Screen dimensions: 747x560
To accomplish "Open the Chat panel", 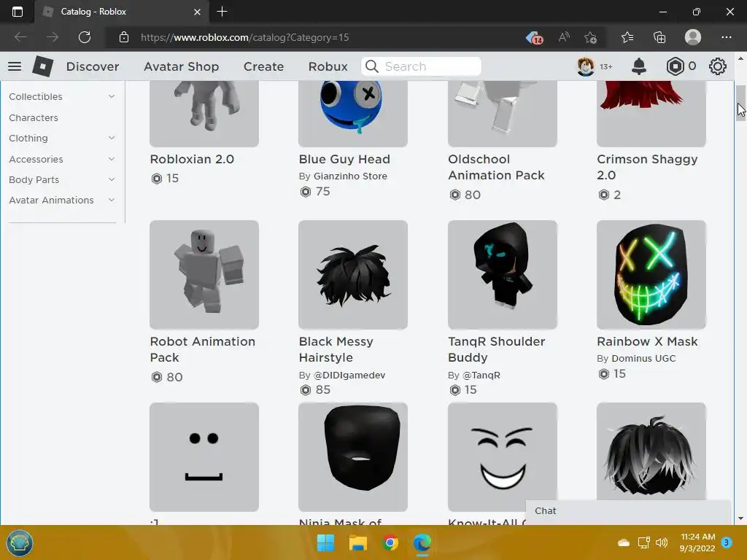I will click(x=628, y=511).
